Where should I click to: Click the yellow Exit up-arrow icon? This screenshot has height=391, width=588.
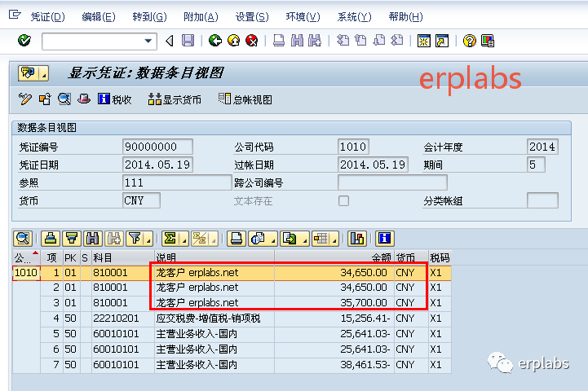[x=234, y=41]
